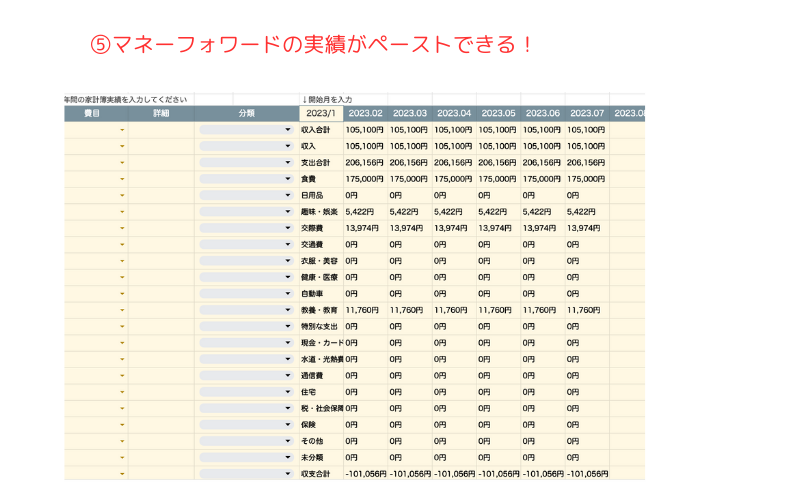800x500 pixels.
Task: Open 分類 dropdown in 支出合計 row
Action: (x=246, y=162)
